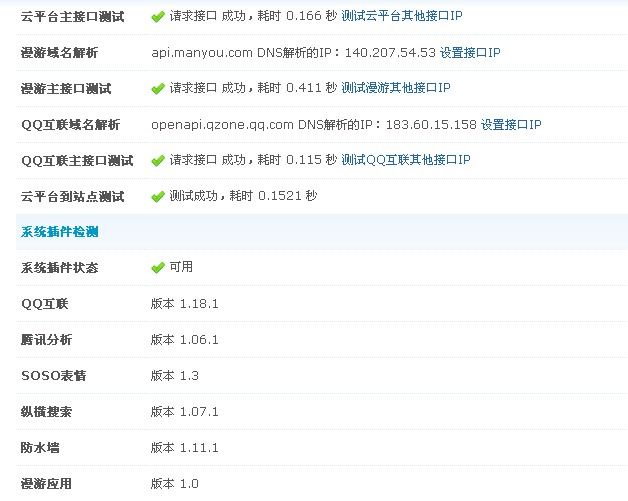
Task: Click text 测试成功，耗时 0.1521 秒
Action: pyautogui.click(x=243, y=196)
